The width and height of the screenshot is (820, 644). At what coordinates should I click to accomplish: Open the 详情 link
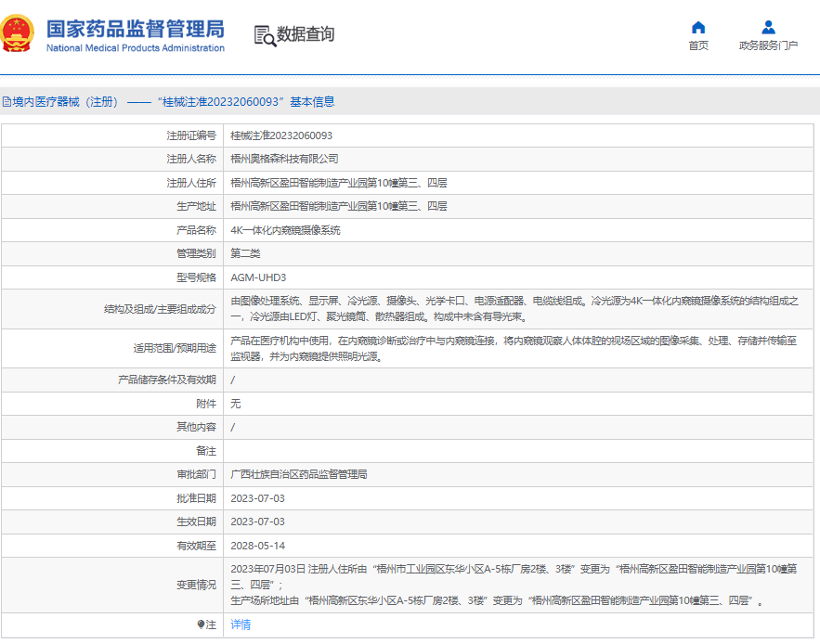pos(241,625)
